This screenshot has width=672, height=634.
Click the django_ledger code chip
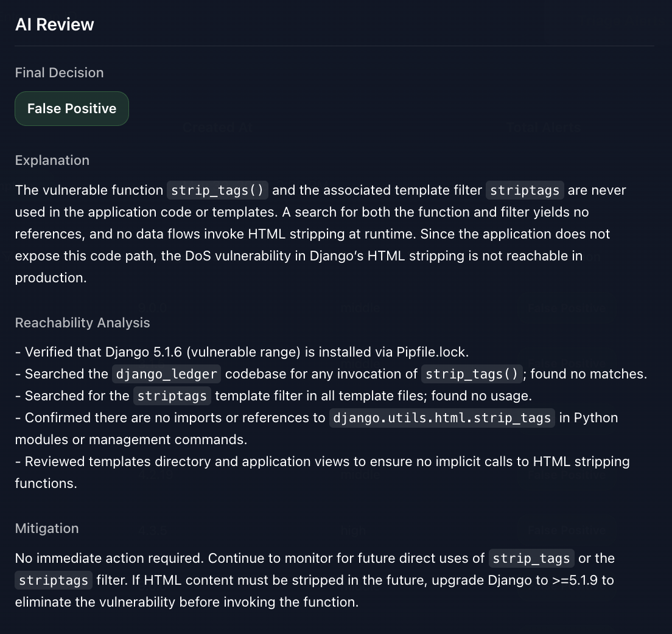[166, 374]
